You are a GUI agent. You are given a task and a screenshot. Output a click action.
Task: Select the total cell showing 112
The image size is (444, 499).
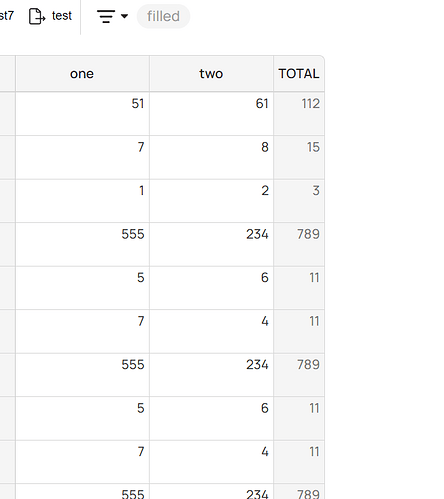coord(299,114)
